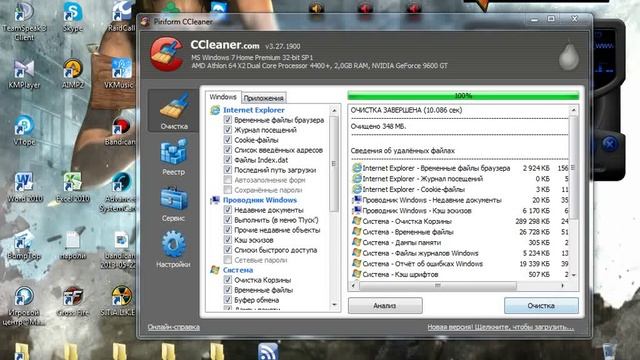
Task: Uncheck Временные файлы браузера
Action: (228, 120)
